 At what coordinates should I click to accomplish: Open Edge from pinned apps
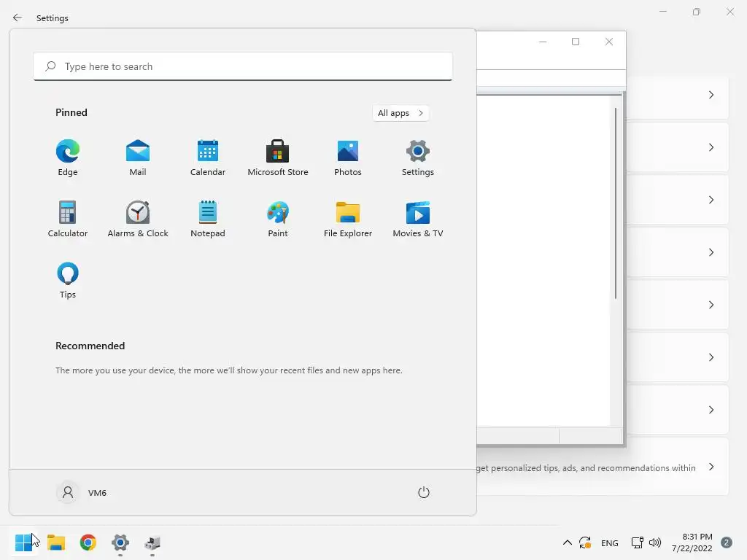(x=68, y=157)
